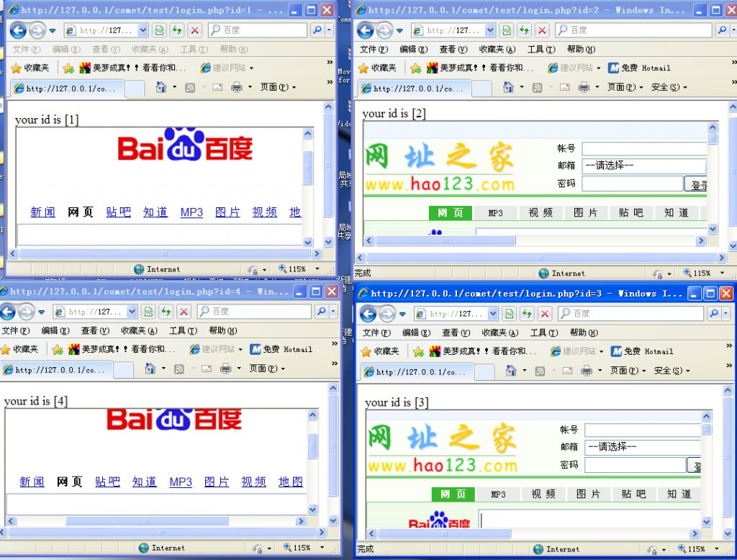Open address bar dropdown in id=3 window
The image size is (737, 560).
click(x=493, y=314)
